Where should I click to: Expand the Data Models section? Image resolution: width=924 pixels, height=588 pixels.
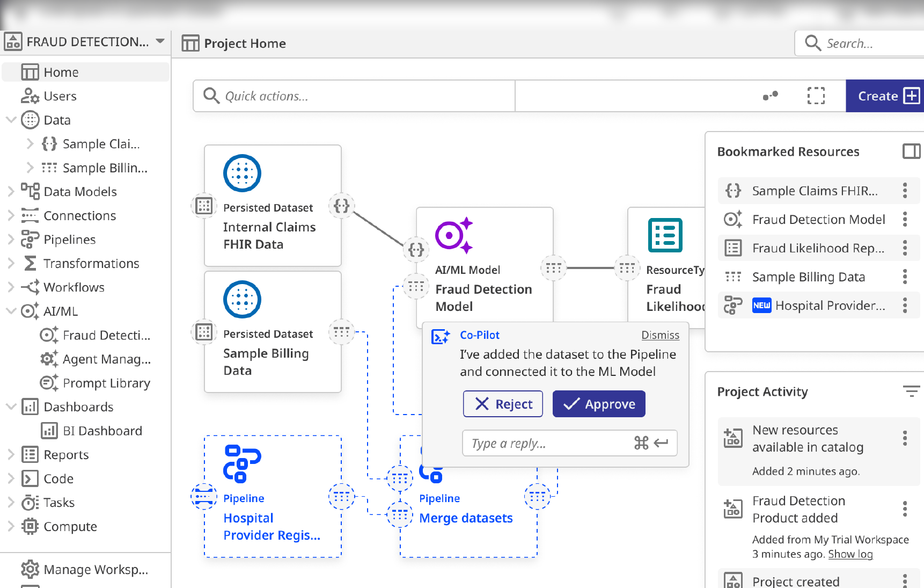click(11, 191)
